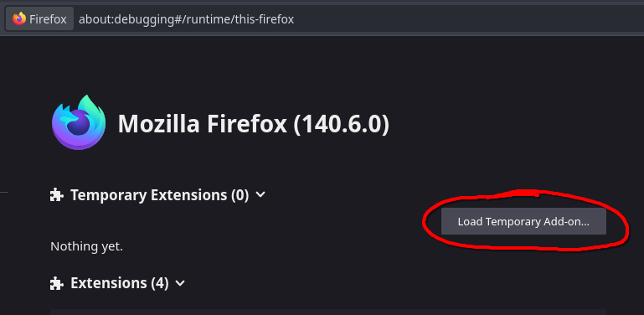644x315 pixels.
Task: Click the 'this-firefox' portion of the URL
Action: pyautogui.click(x=265, y=19)
